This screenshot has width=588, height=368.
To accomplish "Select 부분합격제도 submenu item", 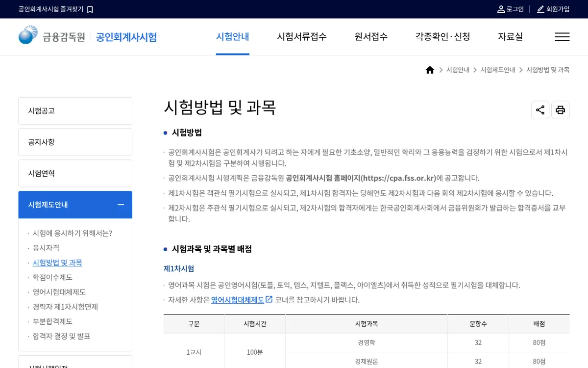I will click(x=52, y=321).
